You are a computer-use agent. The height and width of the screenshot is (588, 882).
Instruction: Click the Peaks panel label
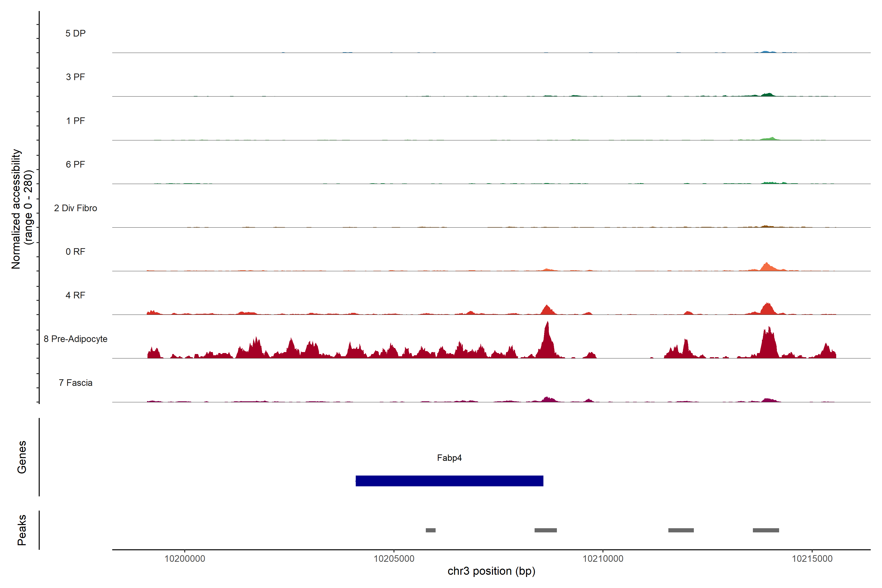click(22, 530)
